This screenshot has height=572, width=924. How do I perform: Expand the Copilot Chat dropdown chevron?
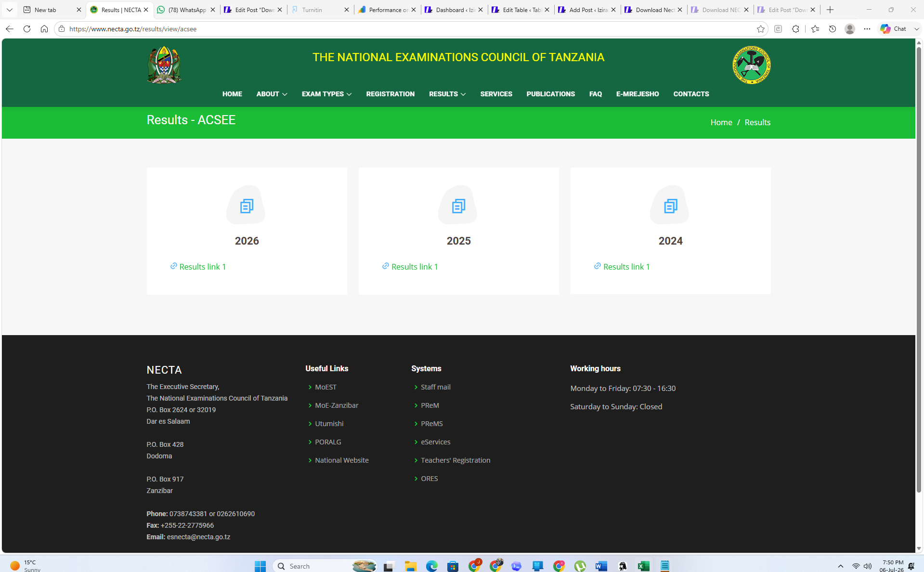[916, 29]
